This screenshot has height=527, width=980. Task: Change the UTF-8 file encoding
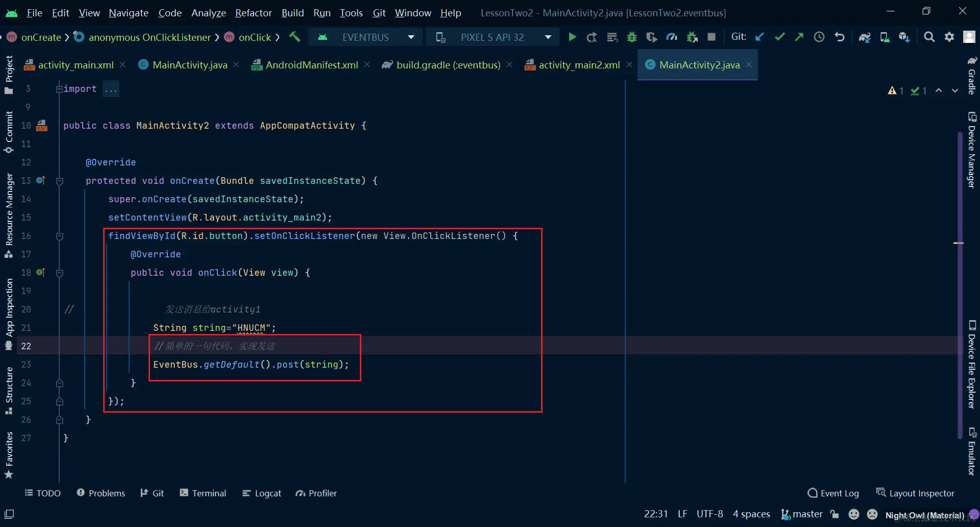click(710, 514)
